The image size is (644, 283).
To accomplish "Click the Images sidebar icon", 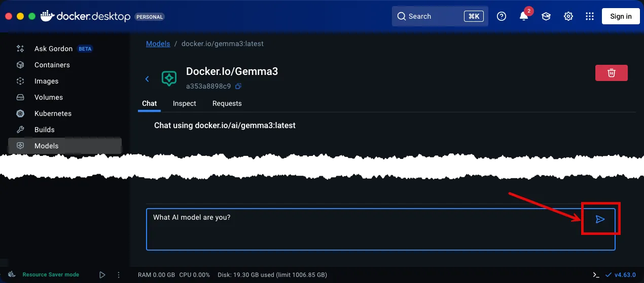I will coord(20,81).
